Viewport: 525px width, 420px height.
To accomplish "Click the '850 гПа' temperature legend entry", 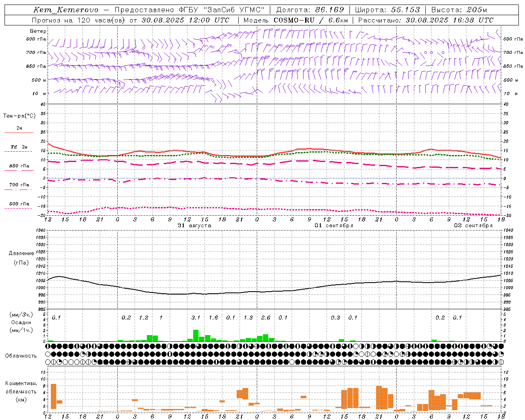I will coord(19,166).
